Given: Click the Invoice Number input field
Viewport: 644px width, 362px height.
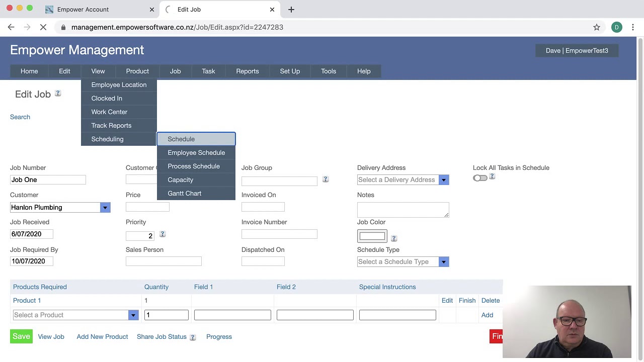Looking at the screenshot, I should (279, 234).
